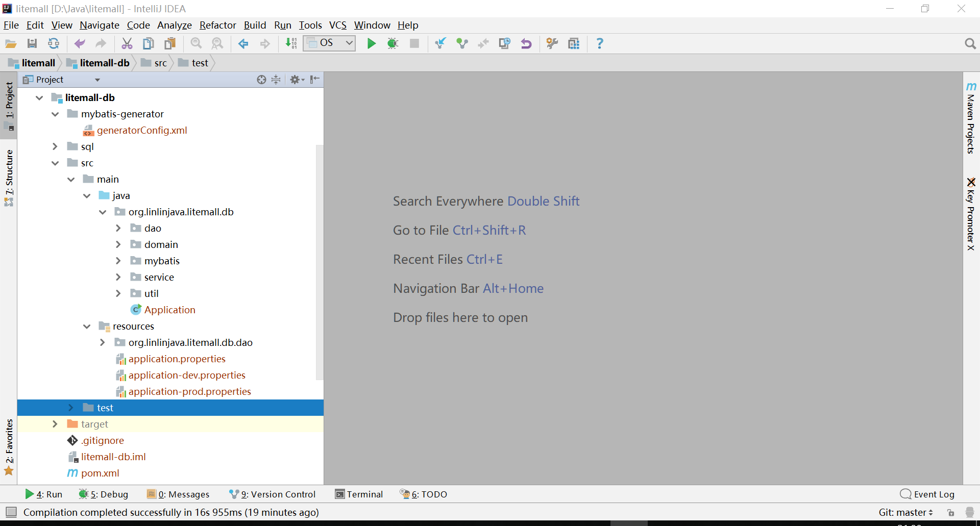Select pom.xml in the project tree

tap(100, 473)
